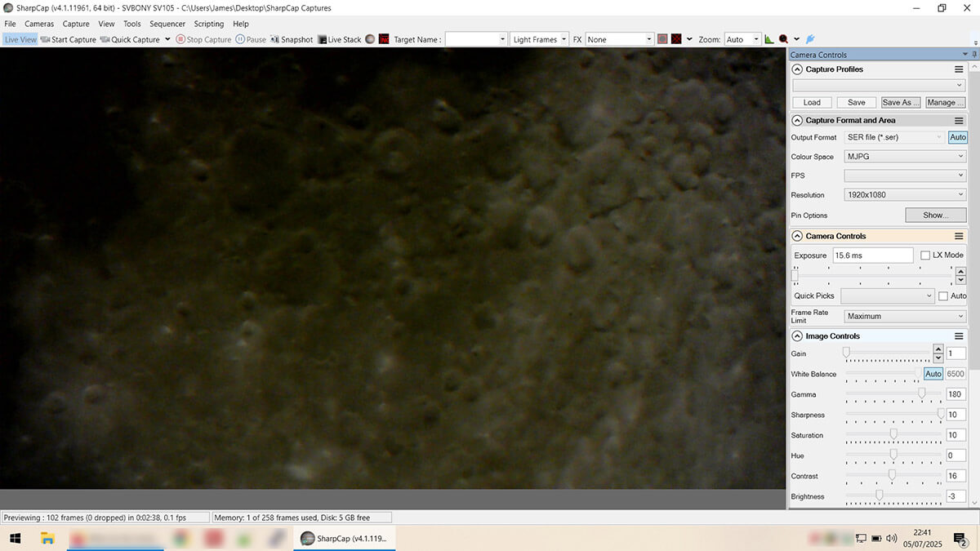
Task: Increase Gain with the up stepper arrow
Action: 938,350
